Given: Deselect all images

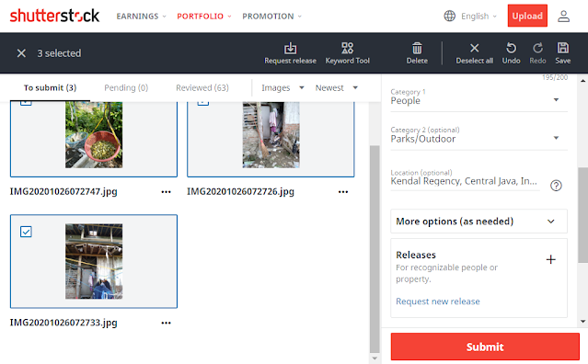Looking at the screenshot, I should pos(475,53).
